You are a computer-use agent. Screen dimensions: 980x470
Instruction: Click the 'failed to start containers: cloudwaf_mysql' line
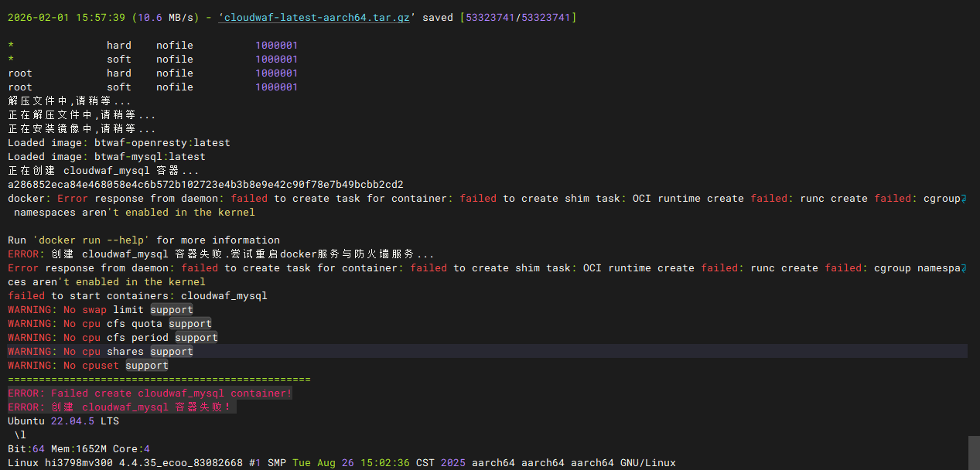point(137,295)
